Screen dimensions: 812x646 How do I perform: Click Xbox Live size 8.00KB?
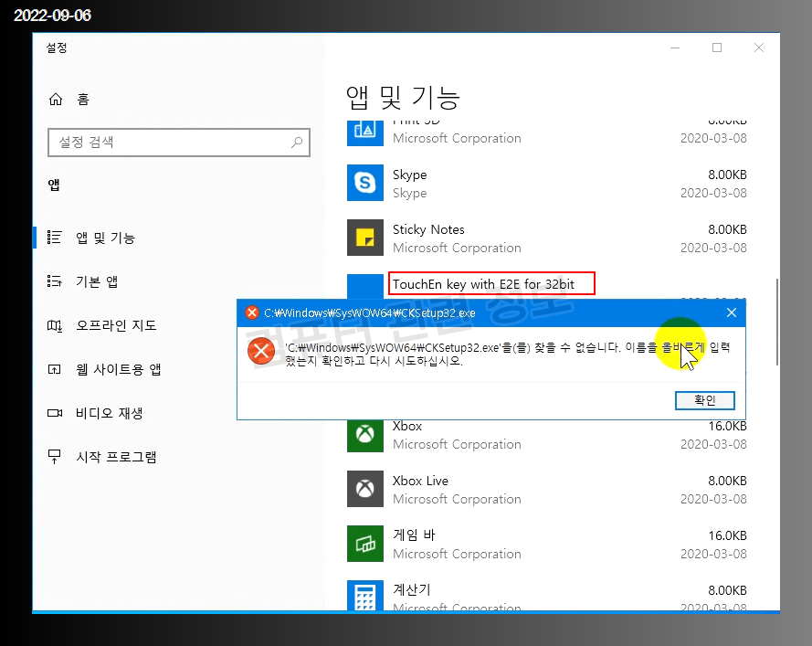click(x=727, y=481)
